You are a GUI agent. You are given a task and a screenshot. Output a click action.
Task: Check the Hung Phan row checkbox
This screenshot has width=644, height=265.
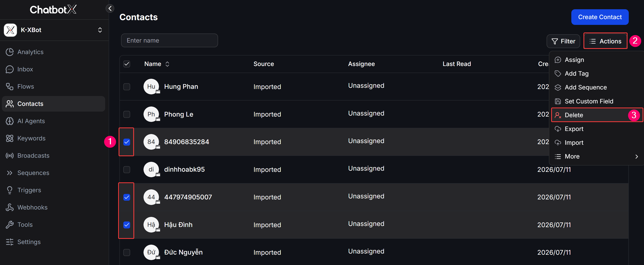(x=127, y=87)
